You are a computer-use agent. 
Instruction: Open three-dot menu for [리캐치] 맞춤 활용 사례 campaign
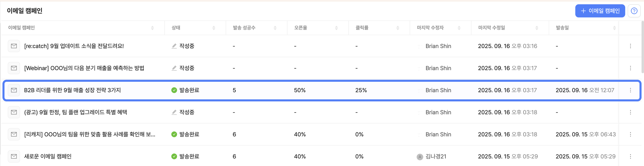click(x=630, y=135)
